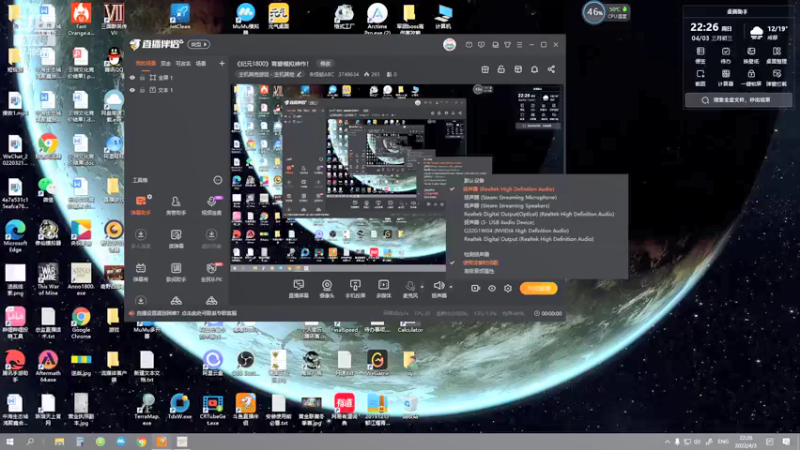The image size is (800, 450).
Task: Click the record video icon beside start button
Action: click(475, 288)
